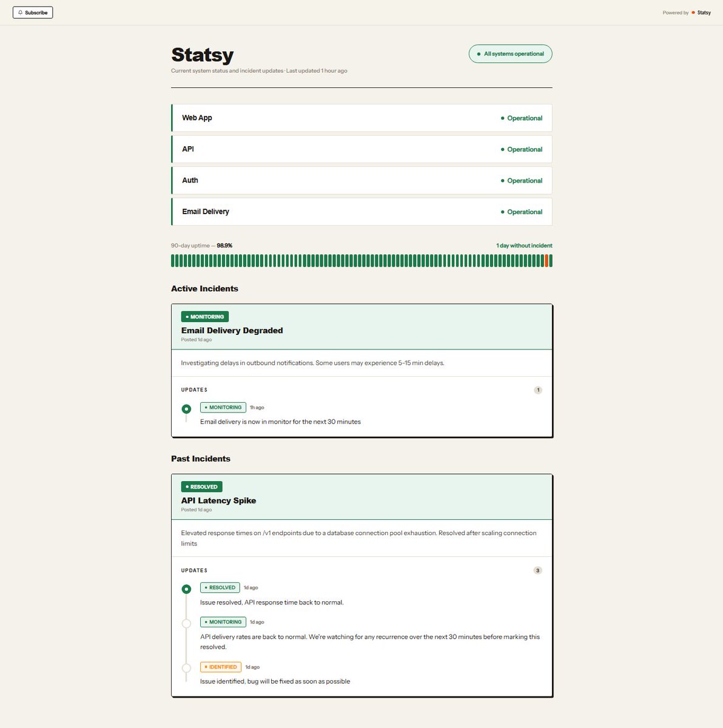Click Web App Operational status

[x=521, y=118]
